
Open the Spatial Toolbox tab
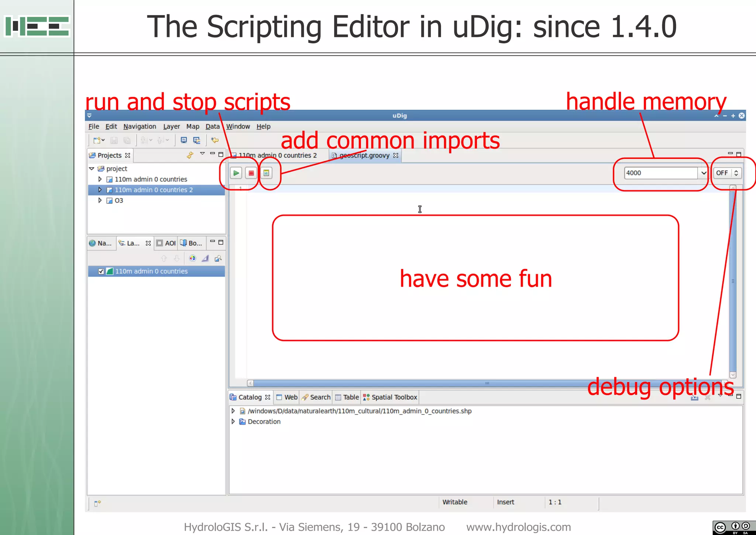click(x=390, y=397)
